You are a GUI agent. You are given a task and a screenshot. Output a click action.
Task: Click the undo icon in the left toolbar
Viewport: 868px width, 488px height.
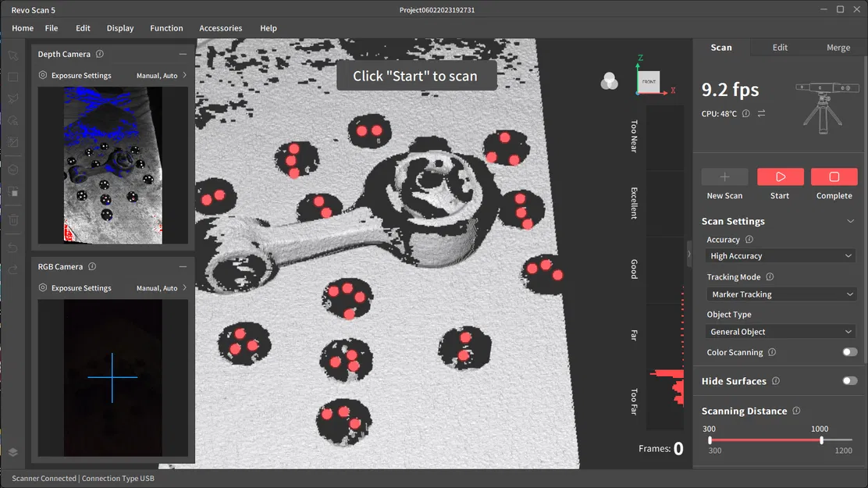(x=12, y=248)
